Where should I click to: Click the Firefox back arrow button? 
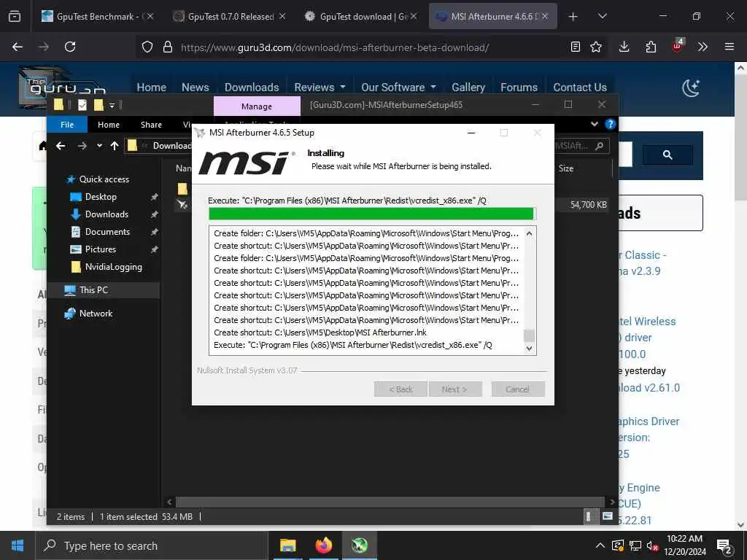click(18, 47)
